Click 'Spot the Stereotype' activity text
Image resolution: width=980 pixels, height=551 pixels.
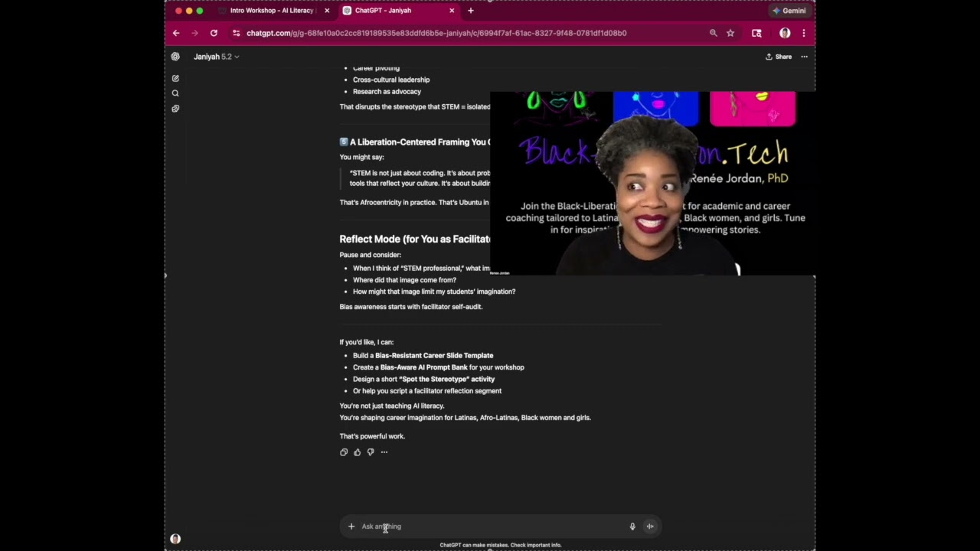(446, 380)
